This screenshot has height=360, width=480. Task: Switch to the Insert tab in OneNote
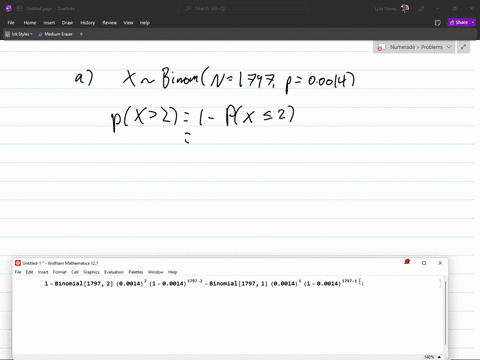tap(49, 23)
